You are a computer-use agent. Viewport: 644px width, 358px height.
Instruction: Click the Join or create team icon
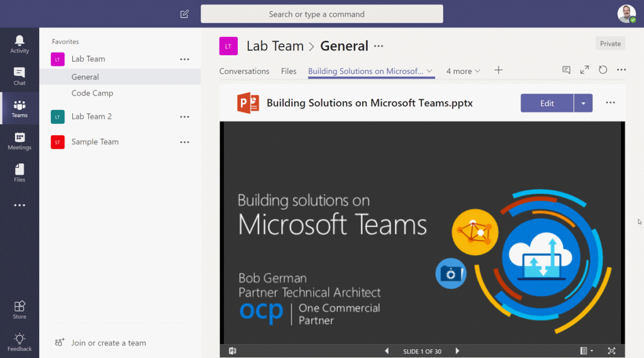[60, 342]
